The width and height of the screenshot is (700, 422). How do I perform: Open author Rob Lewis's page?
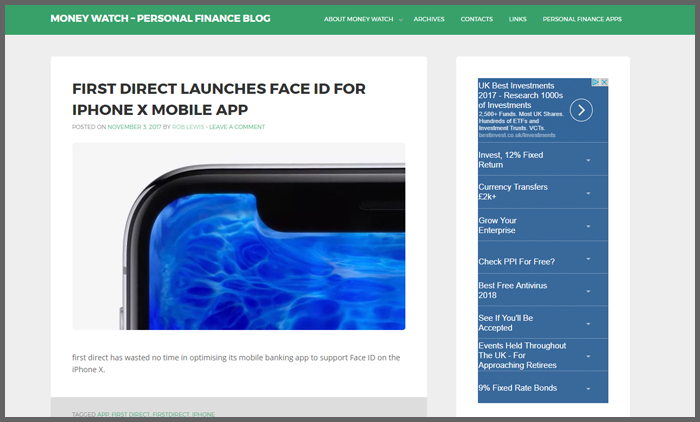[188, 127]
